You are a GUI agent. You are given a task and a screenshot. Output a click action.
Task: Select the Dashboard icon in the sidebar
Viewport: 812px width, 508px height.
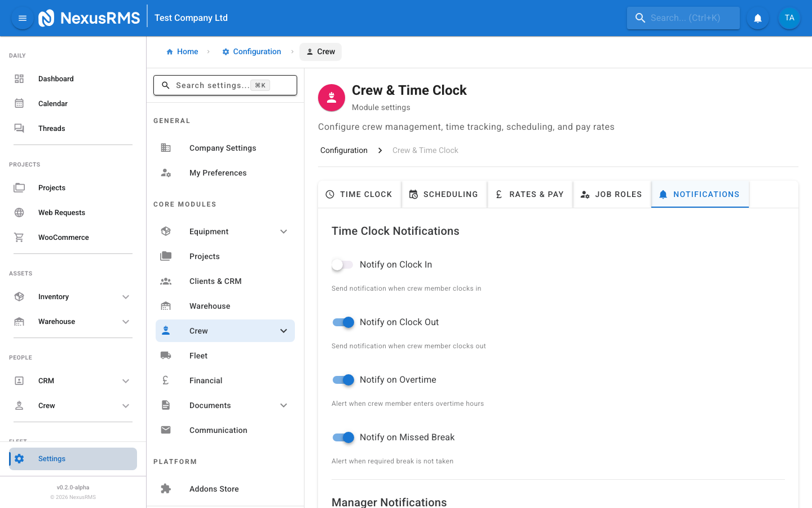click(19, 78)
